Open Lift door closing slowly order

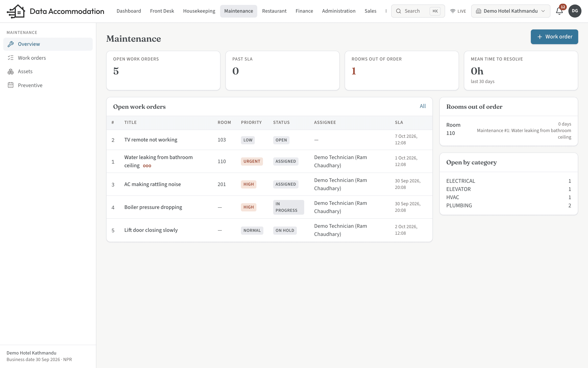[269, 230]
